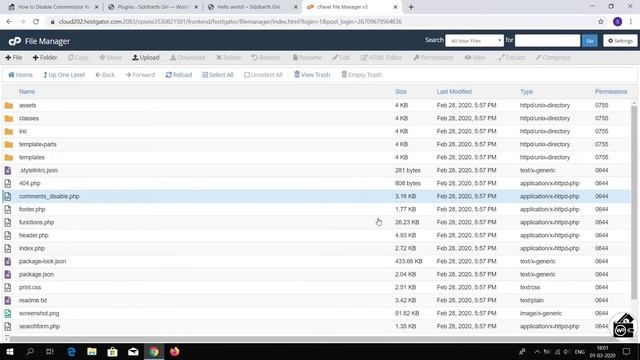Open a new browser tab
Viewport: 640px width, 360px height.
(x=411, y=7)
